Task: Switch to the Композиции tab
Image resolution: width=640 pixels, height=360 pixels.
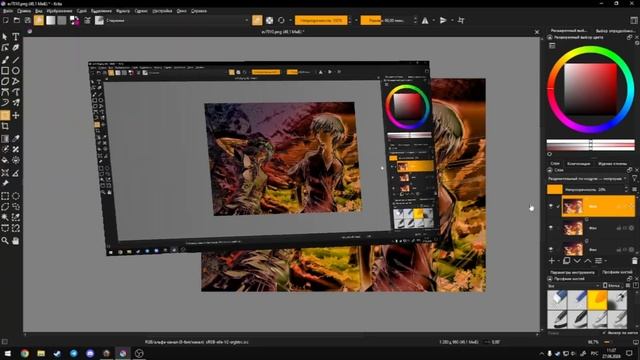Action: [x=579, y=164]
